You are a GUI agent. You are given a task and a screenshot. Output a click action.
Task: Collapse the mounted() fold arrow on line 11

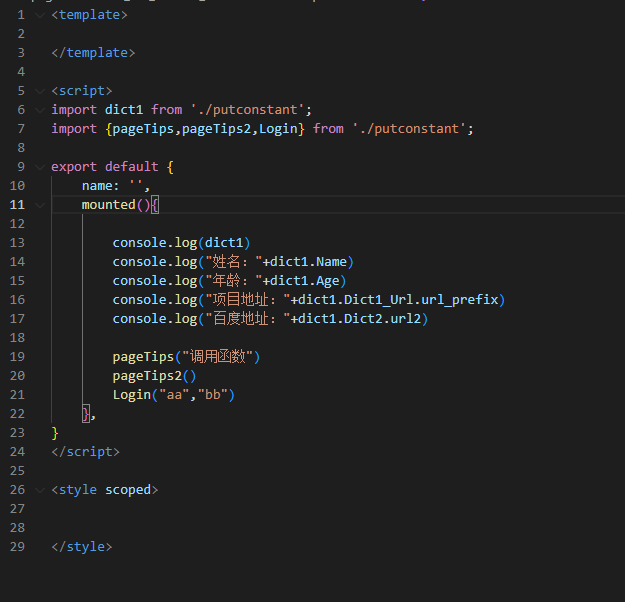coord(39,205)
